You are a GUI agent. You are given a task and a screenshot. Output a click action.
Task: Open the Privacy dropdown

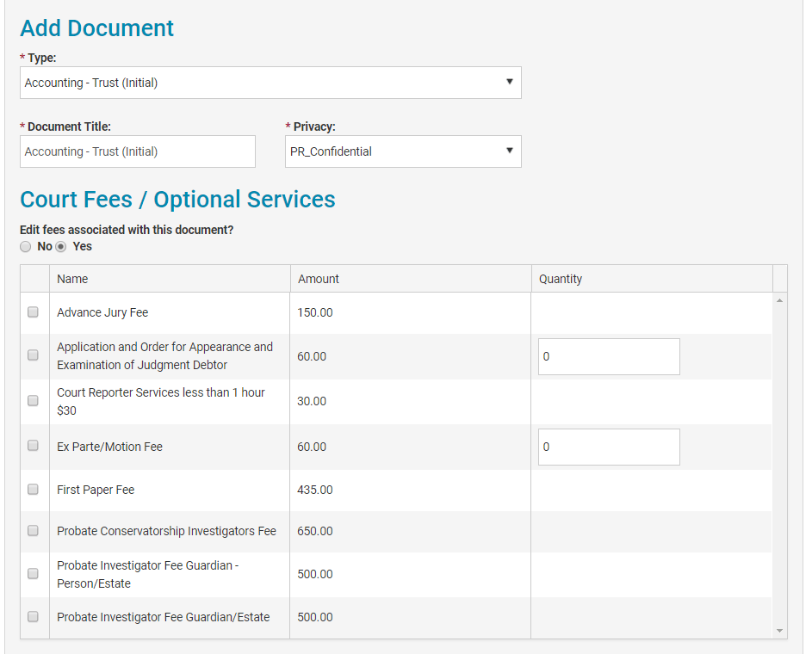click(403, 151)
